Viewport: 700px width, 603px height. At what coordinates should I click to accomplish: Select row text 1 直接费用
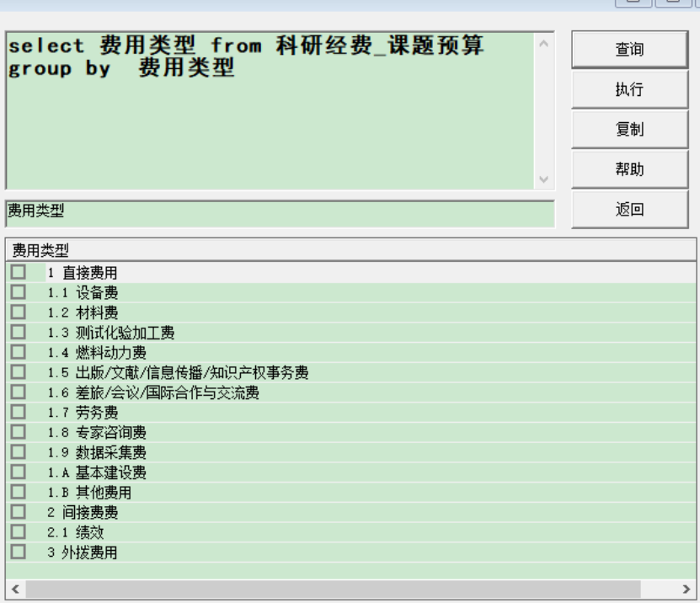tap(83, 272)
